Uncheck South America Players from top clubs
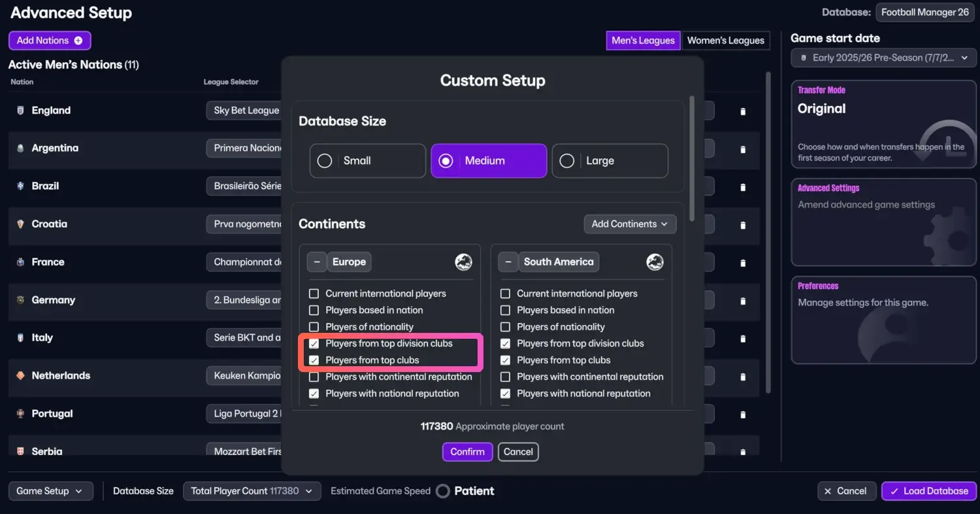This screenshot has width=980, height=514. coord(505,360)
